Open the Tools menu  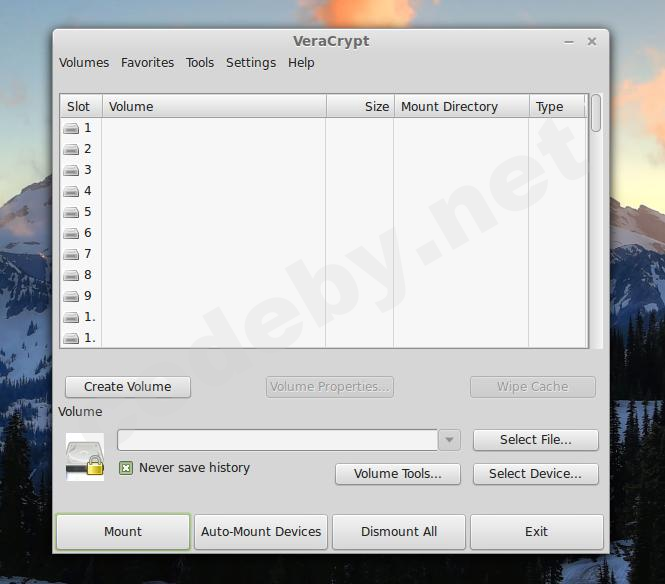pos(200,63)
